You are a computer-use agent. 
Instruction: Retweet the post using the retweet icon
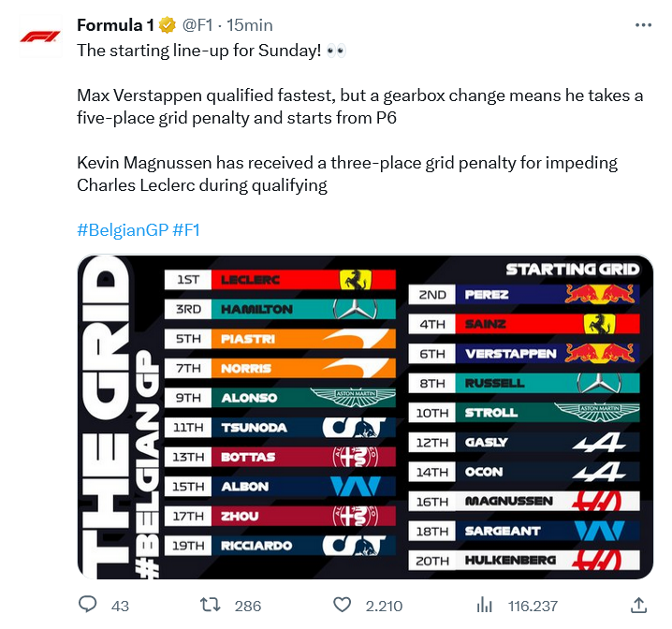point(212,605)
